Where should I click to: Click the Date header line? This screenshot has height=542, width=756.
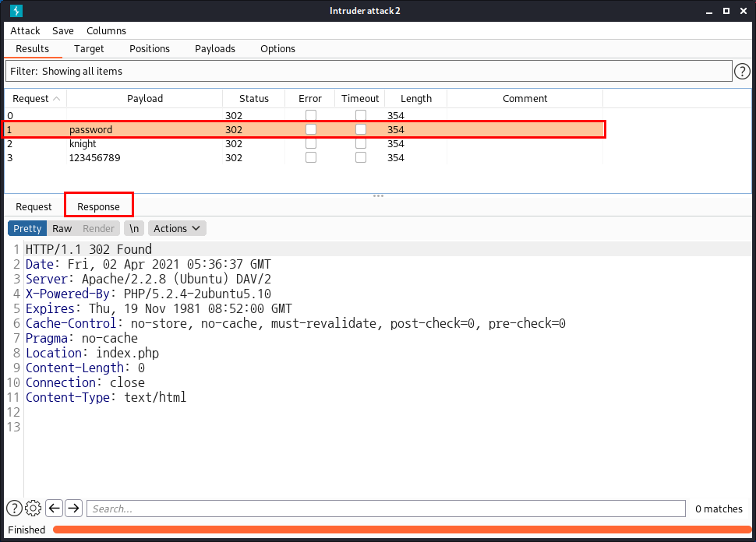[148, 264]
